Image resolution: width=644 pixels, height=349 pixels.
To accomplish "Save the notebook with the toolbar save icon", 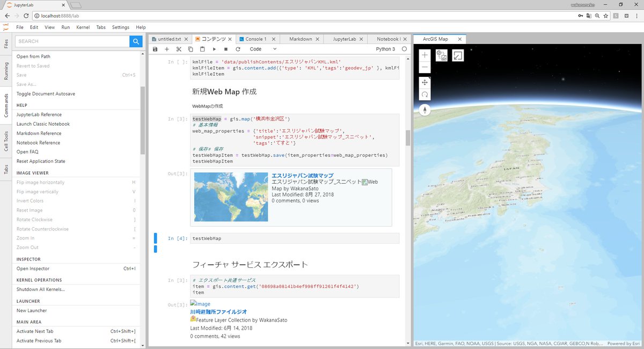I will click(155, 49).
